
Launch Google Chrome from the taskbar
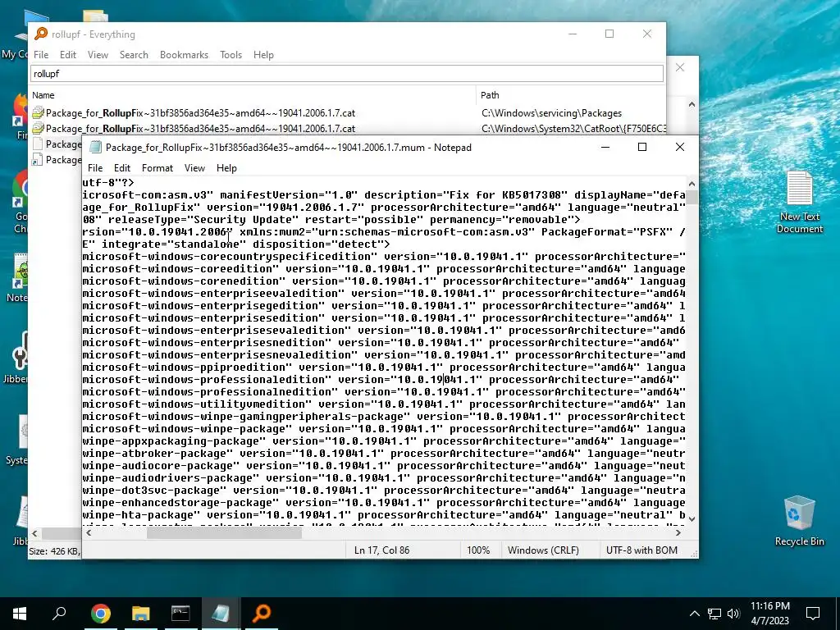pyautogui.click(x=100, y=614)
